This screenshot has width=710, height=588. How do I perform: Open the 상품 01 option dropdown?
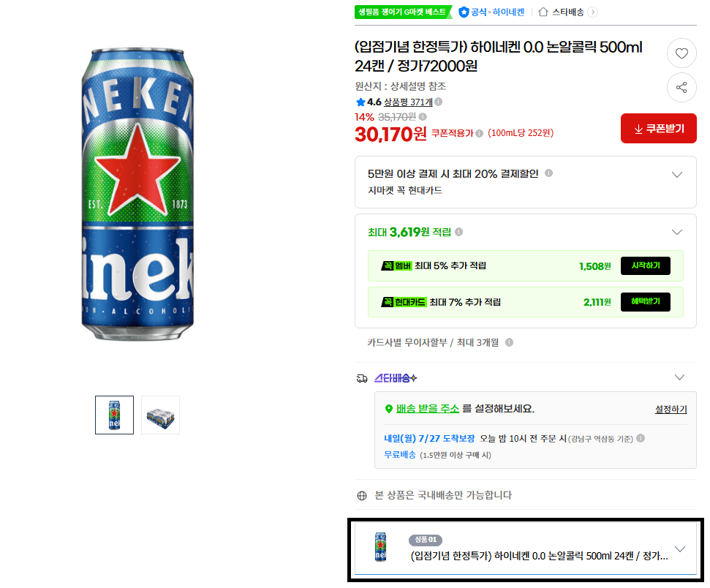tap(525, 549)
